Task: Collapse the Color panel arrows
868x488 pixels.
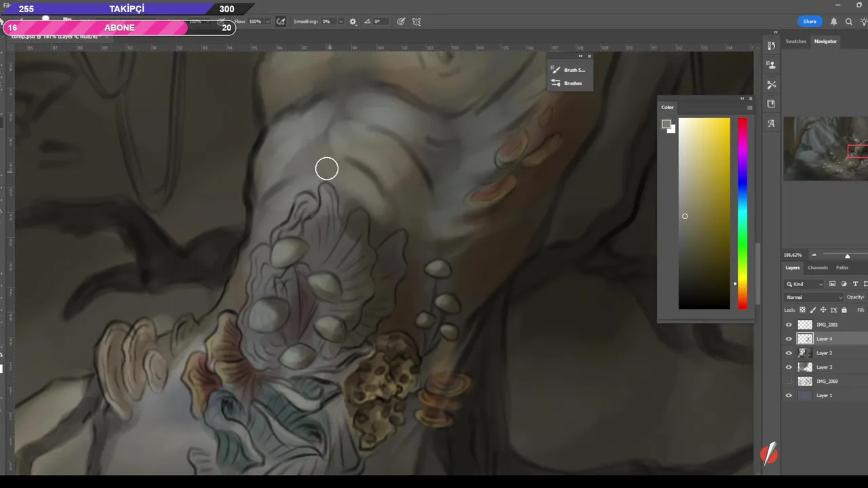Action: [743, 98]
